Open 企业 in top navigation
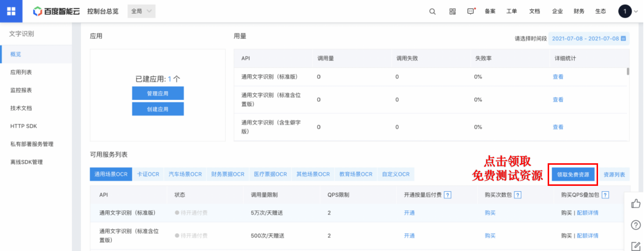The image size is (644, 251). click(x=557, y=11)
